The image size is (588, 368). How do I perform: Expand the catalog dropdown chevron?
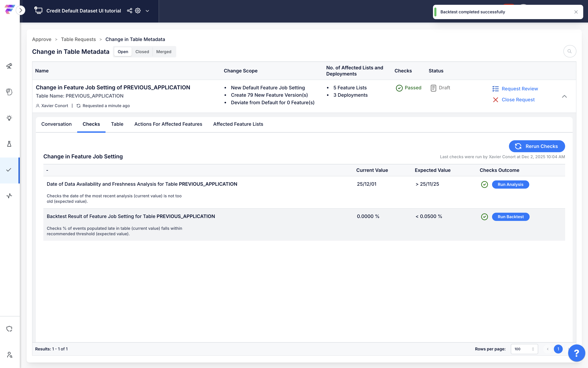click(147, 11)
